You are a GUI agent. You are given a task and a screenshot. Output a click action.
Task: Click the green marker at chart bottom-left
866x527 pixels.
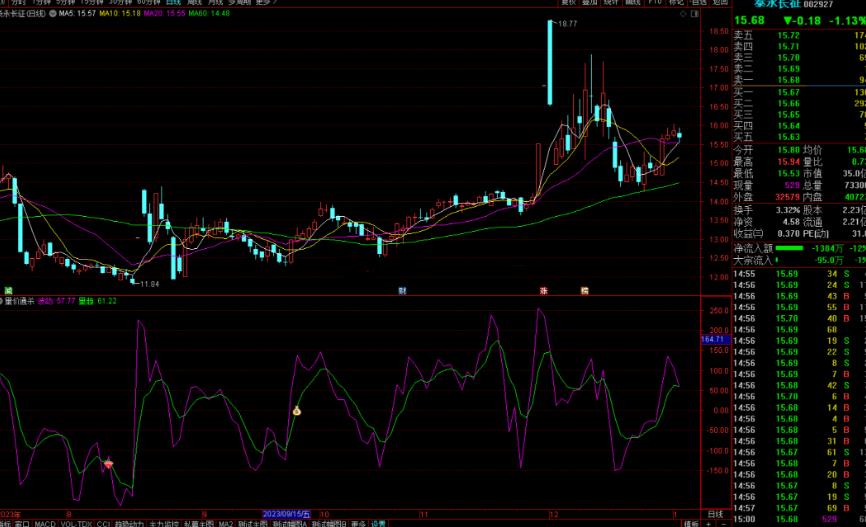click(x=8, y=291)
